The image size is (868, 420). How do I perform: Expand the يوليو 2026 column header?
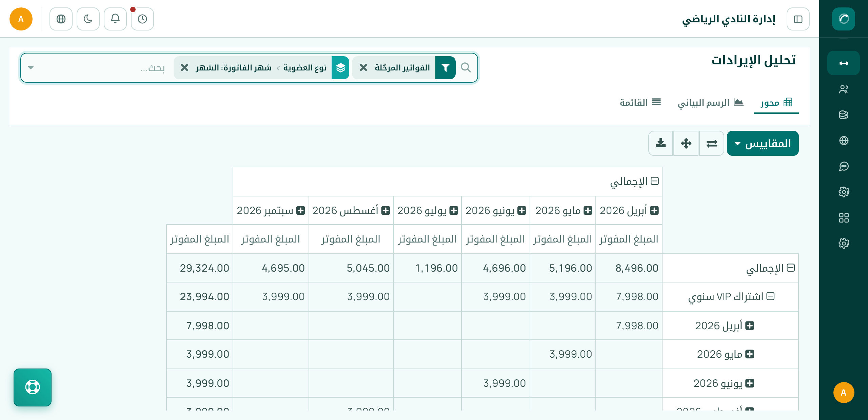(x=453, y=210)
